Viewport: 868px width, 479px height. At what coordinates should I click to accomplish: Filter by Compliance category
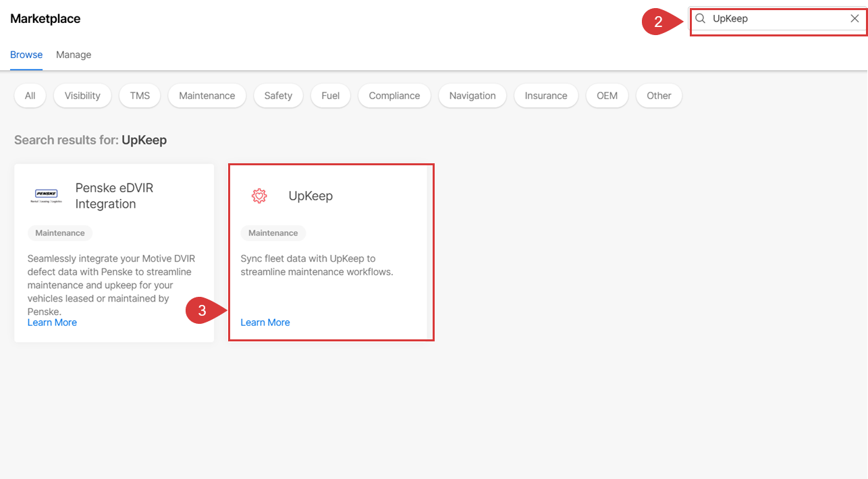(394, 96)
